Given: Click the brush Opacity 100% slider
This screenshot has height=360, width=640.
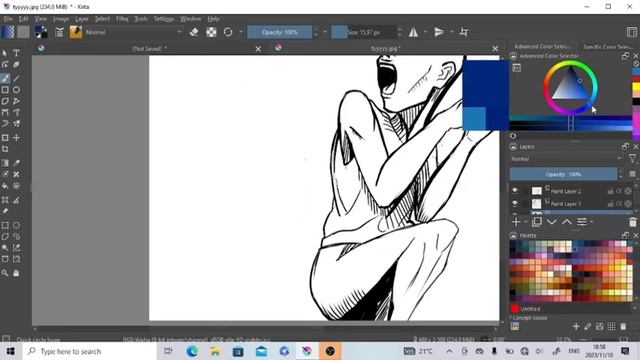Looking at the screenshot, I should point(280,32).
